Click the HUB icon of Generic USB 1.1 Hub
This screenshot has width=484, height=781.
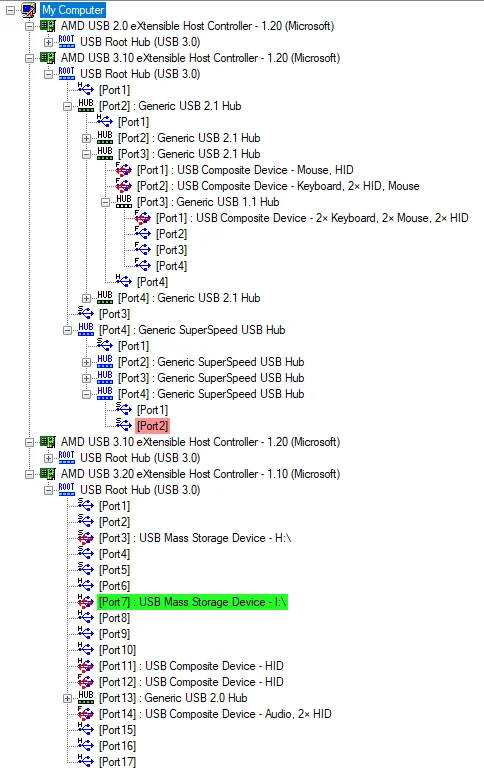(x=124, y=202)
